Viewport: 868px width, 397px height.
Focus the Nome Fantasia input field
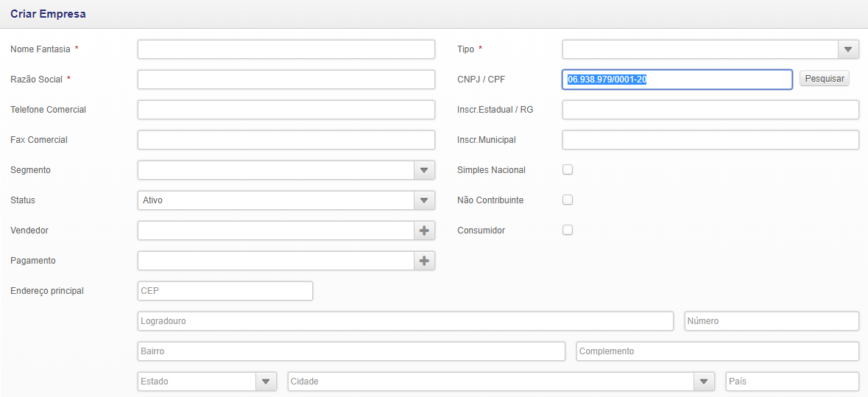click(286, 49)
